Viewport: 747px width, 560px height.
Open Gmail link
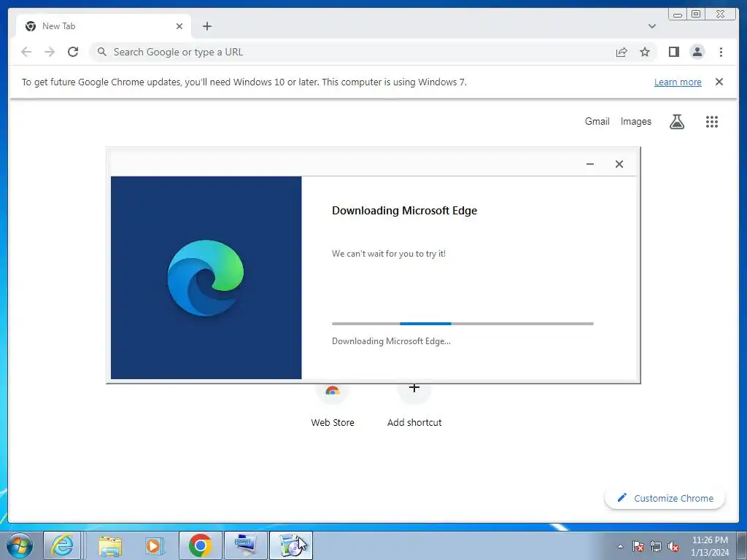tap(597, 122)
